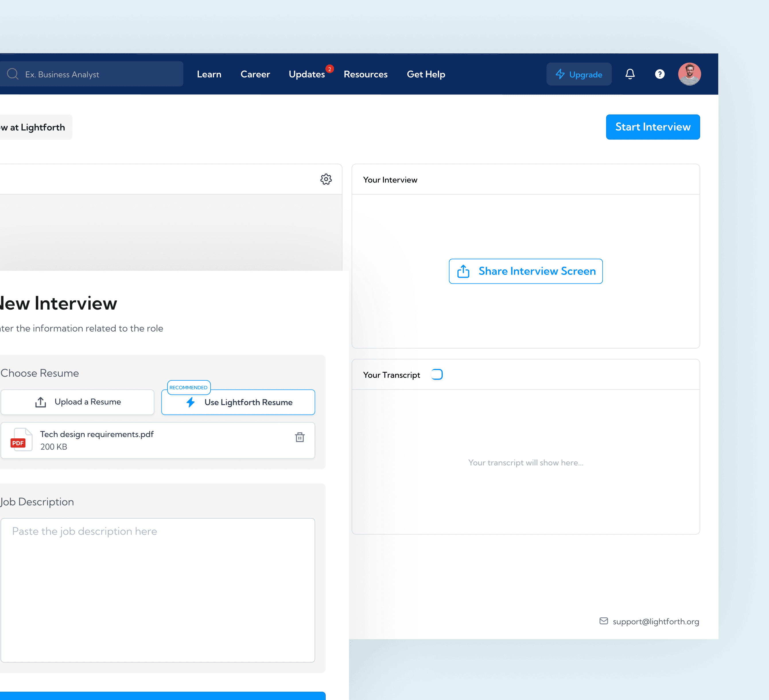Click Share Interview Screen button
769x700 pixels.
pyautogui.click(x=526, y=271)
